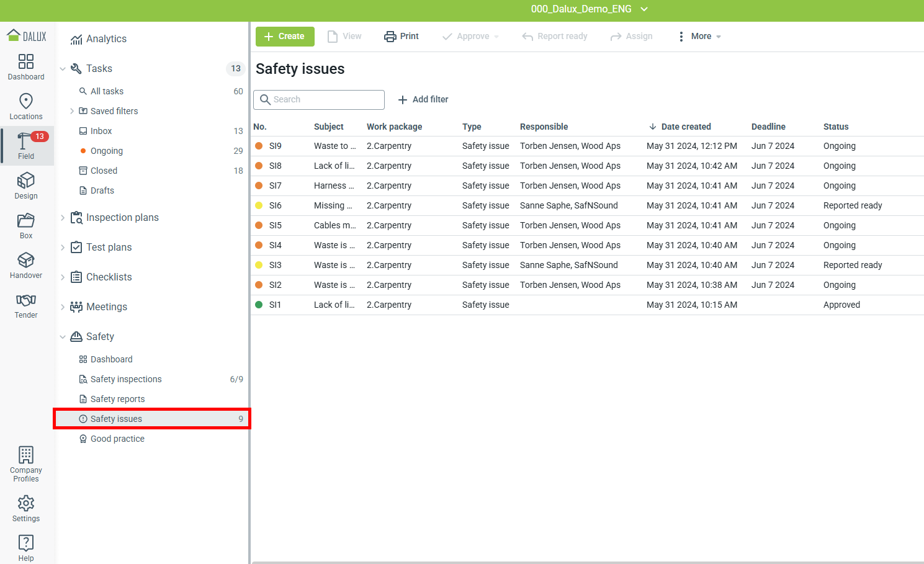Expand the Saved filters group
The image size is (924, 564).
pyautogui.click(x=72, y=111)
